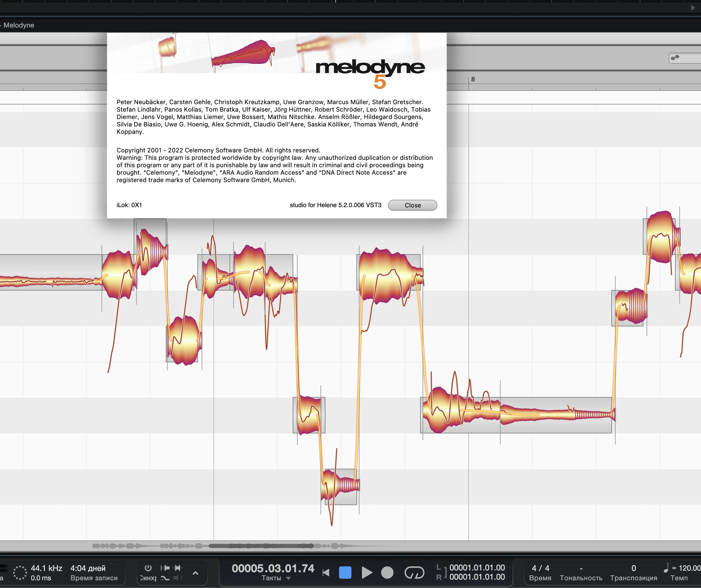The width and height of the screenshot is (701, 588).
Task: Click the version text 5.2.0.006 VST3
Action: [x=360, y=205]
